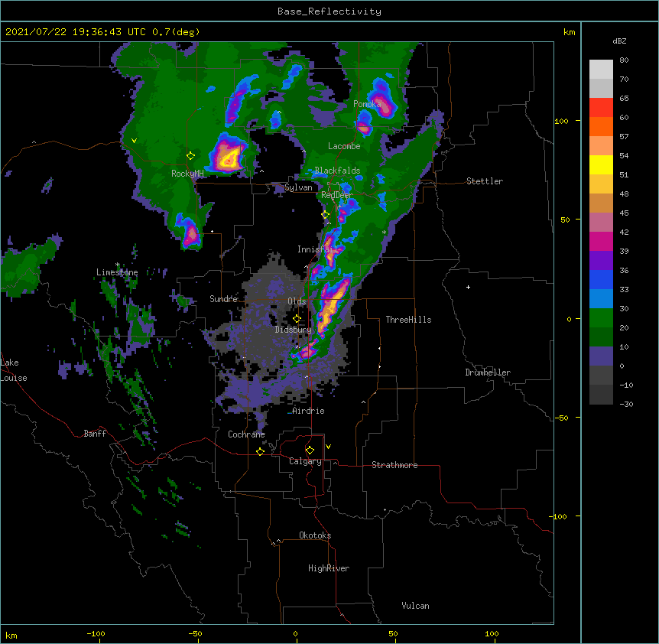Click the dBZ legend heading
This screenshot has height=644, width=659.
click(619, 41)
